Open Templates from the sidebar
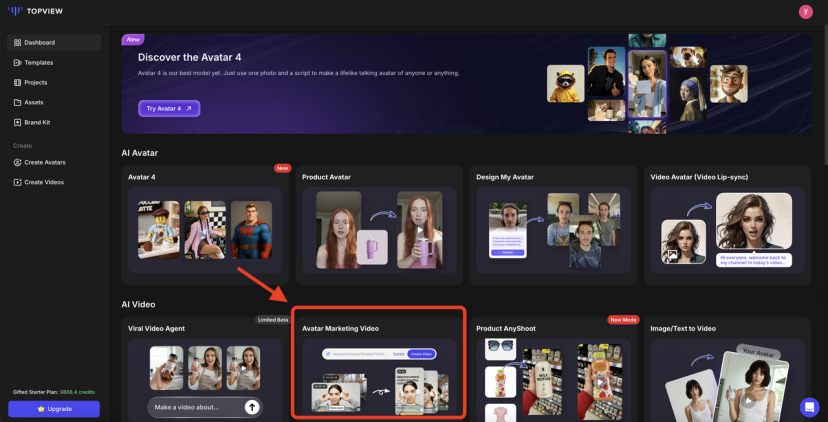Image resolution: width=828 pixels, height=422 pixels. point(38,62)
